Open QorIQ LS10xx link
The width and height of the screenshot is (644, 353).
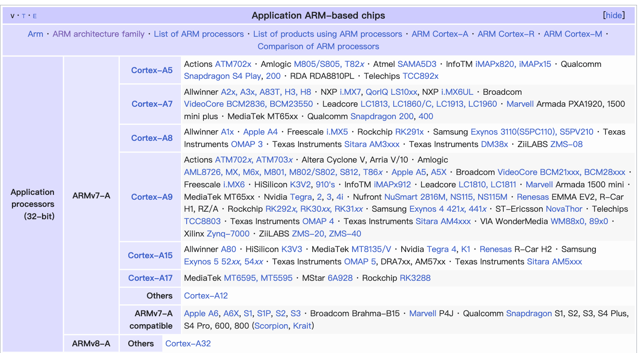point(391,92)
